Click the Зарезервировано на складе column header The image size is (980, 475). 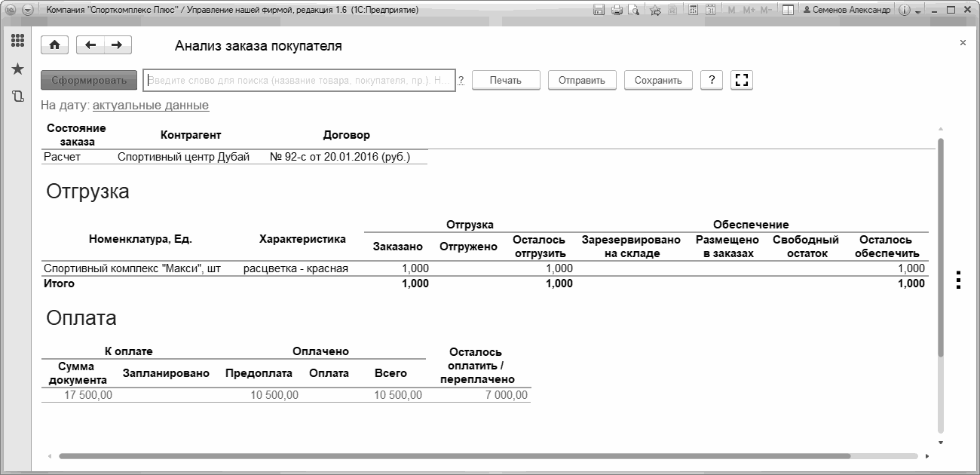[632, 247]
